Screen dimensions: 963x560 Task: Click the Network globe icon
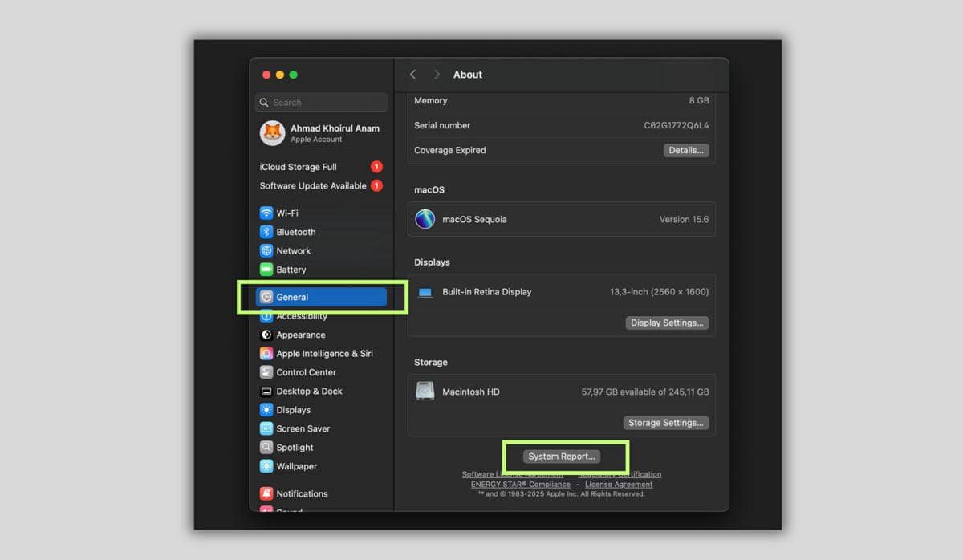(x=267, y=250)
